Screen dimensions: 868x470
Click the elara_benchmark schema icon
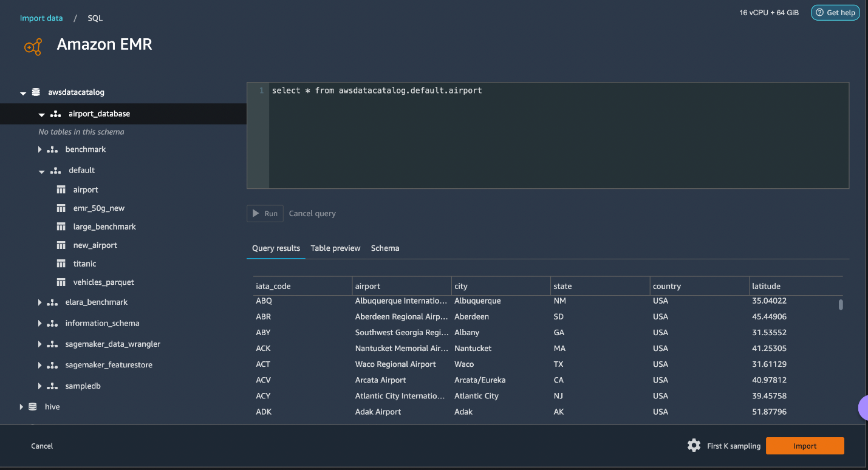point(52,302)
